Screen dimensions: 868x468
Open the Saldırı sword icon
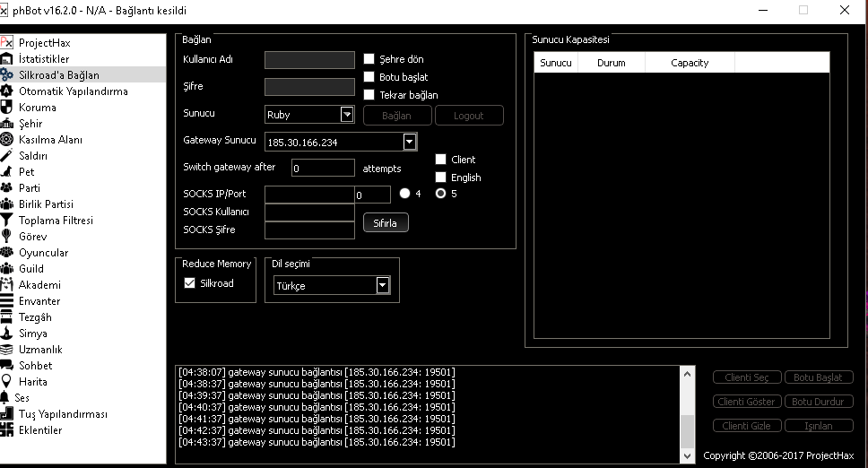[x=8, y=156]
